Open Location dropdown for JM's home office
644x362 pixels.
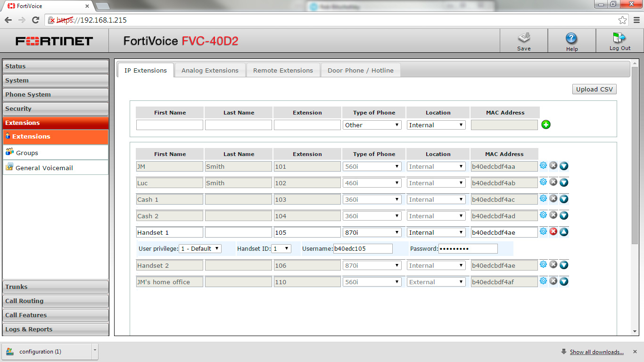pos(436,282)
